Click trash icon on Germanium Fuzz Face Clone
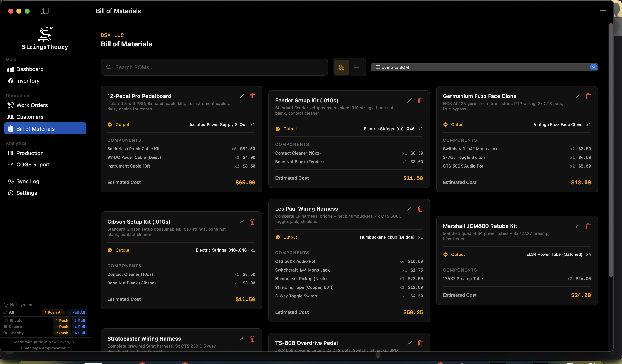Image resolution: width=622 pixels, height=364 pixels. coord(588,96)
